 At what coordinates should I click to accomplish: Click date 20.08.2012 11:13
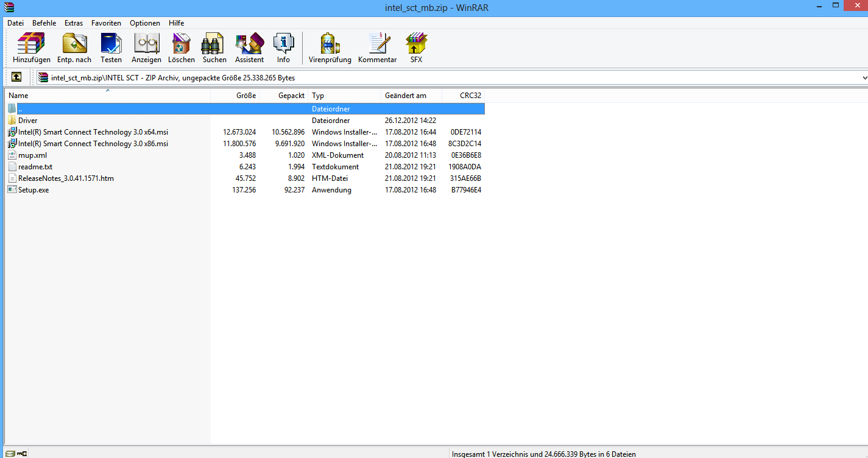[x=411, y=155]
